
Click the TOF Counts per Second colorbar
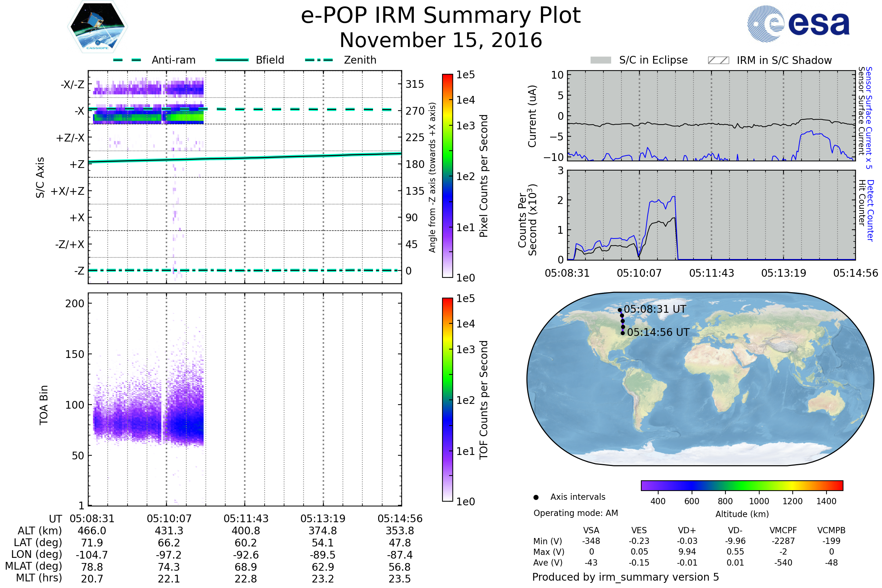pyautogui.click(x=447, y=399)
